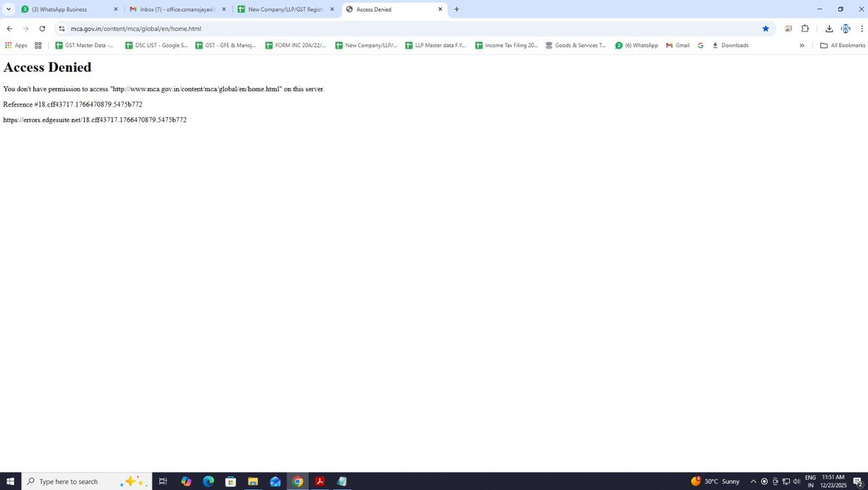This screenshot has width=868, height=490.
Task: Open tab search dropdown arrow
Action: (x=9, y=9)
